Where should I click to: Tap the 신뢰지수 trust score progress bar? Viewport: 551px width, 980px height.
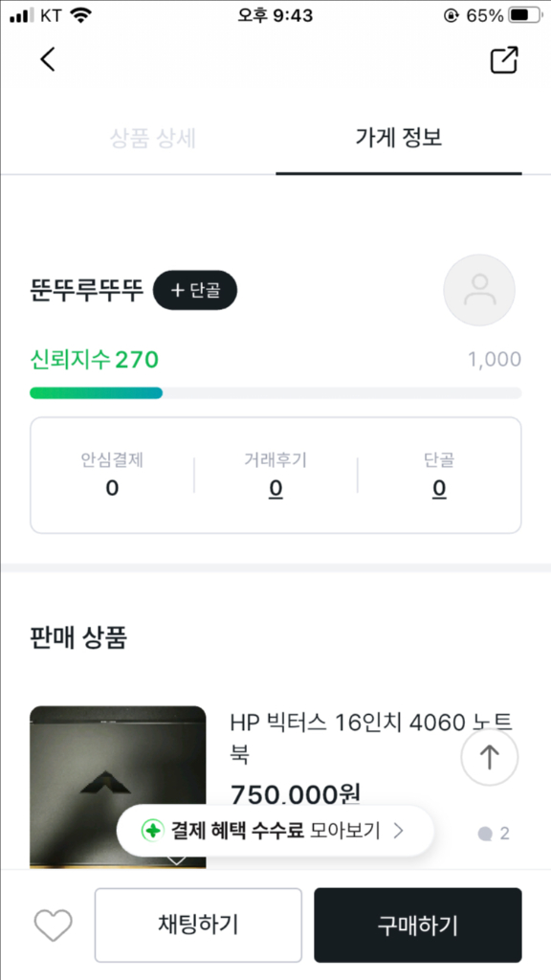pyautogui.click(x=275, y=392)
